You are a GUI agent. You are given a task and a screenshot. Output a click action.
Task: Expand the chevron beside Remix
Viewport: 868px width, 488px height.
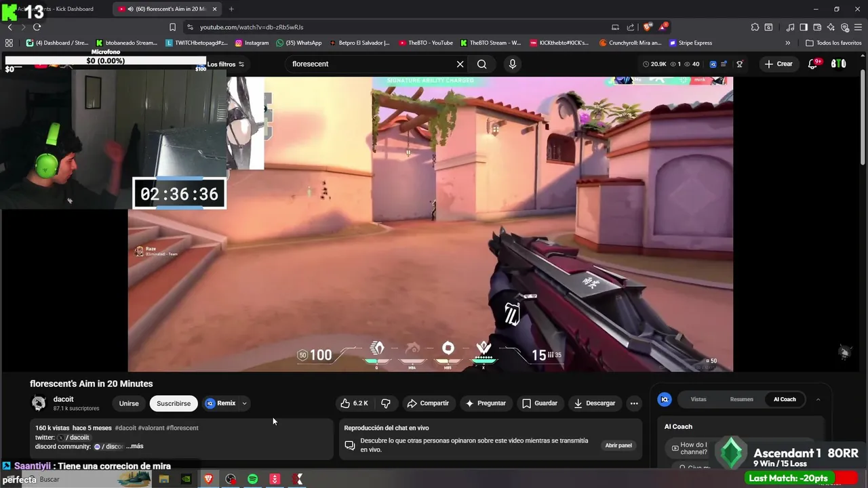pos(244,403)
